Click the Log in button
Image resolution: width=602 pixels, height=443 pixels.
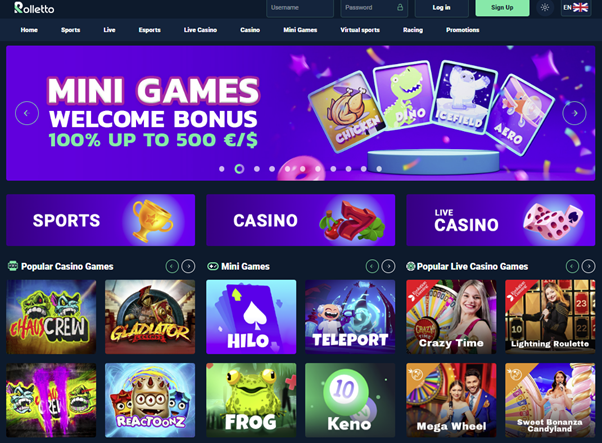coord(442,8)
